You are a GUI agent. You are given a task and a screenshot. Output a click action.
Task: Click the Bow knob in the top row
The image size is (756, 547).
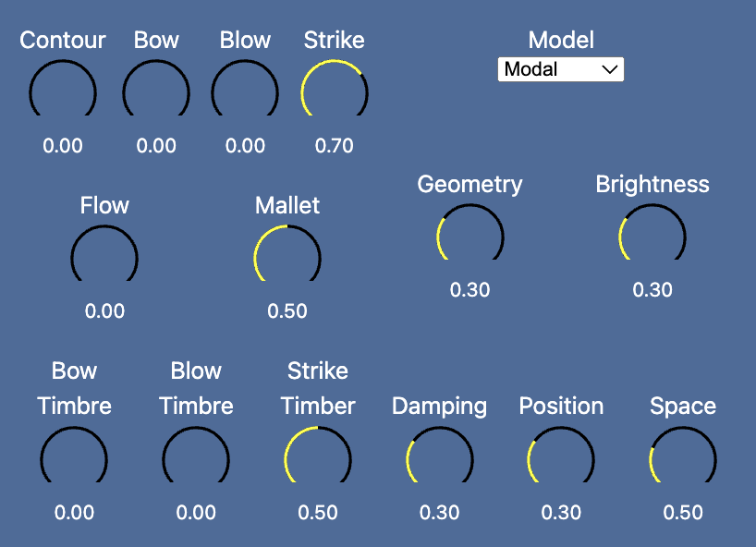point(156,88)
